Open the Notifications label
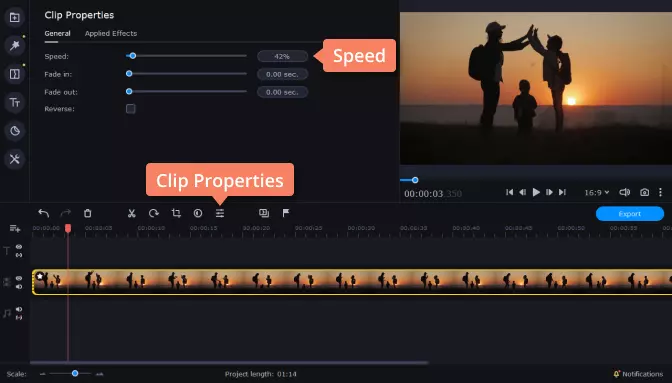Screen dimensions: 672x383 pyautogui.click(x=642, y=374)
